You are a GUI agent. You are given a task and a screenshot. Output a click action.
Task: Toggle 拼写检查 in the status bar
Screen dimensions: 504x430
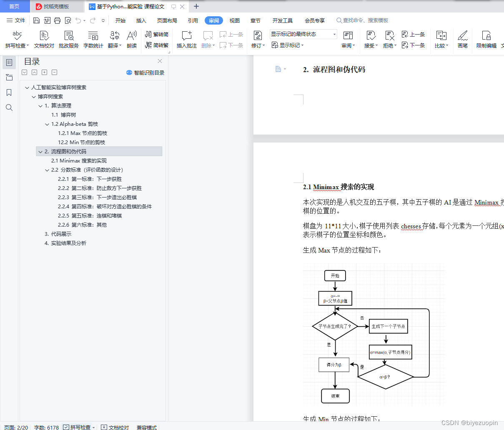tap(79, 427)
